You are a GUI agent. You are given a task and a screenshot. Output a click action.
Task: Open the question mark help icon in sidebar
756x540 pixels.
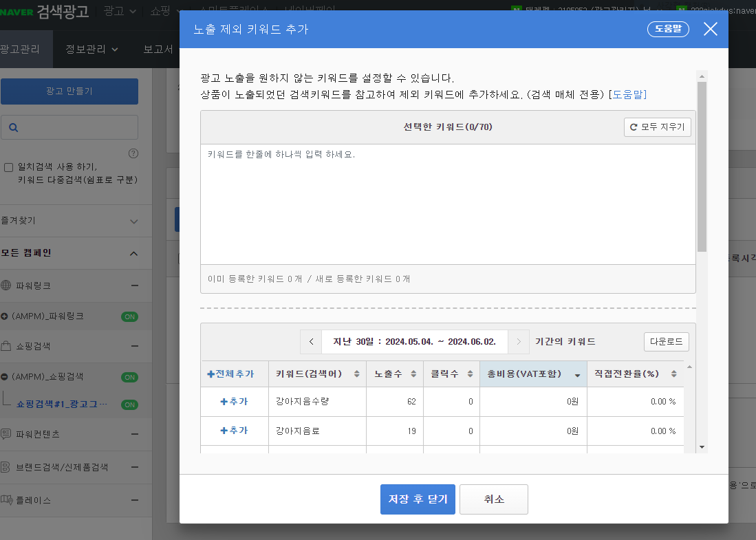tap(133, 153)
